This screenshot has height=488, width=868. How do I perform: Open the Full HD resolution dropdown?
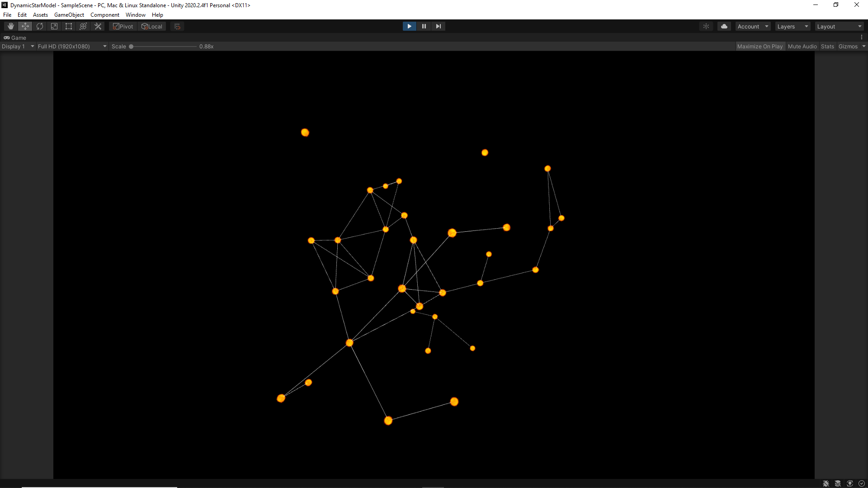pos(71,46)
